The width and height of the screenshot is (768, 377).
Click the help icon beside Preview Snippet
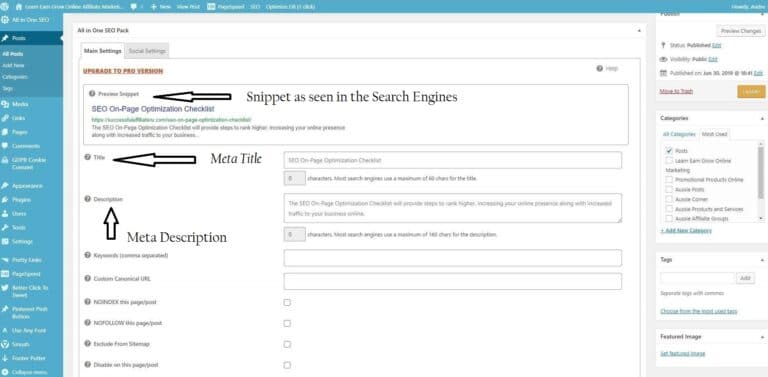[92, 93]
